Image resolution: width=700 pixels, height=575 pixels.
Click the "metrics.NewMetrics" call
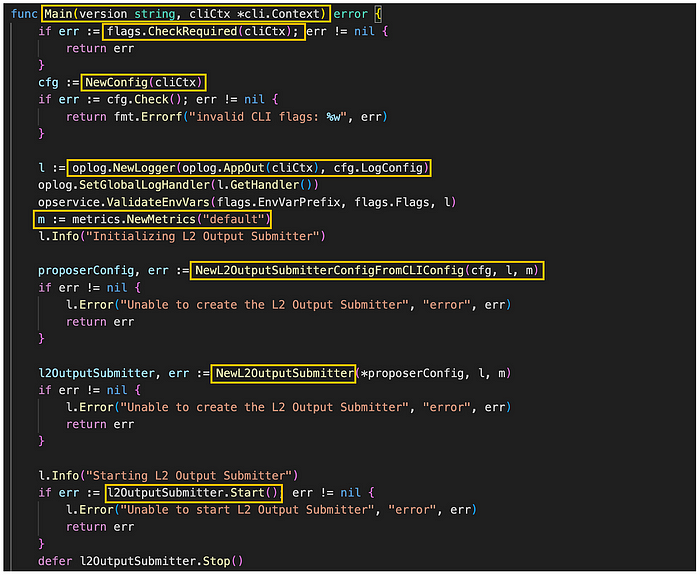134,219
